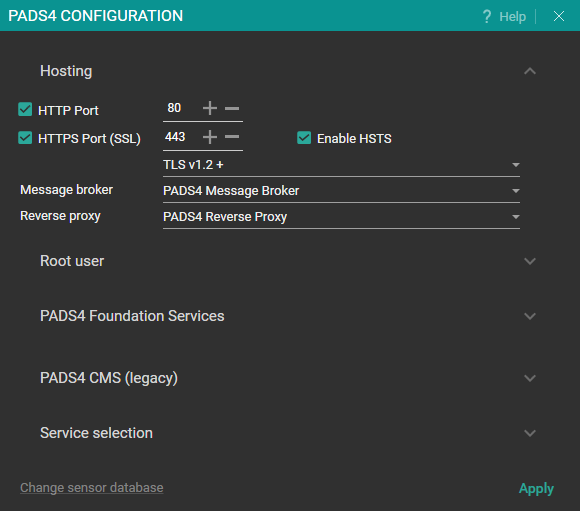Open the Reverse proxy dropdown

pyautogui.click(x=341, y=217)
